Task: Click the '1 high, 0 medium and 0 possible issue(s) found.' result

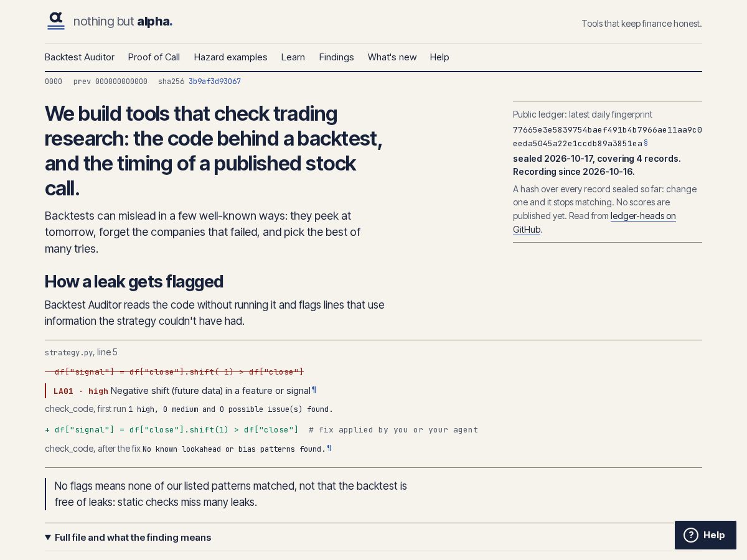Action: (x=230, y=409)
